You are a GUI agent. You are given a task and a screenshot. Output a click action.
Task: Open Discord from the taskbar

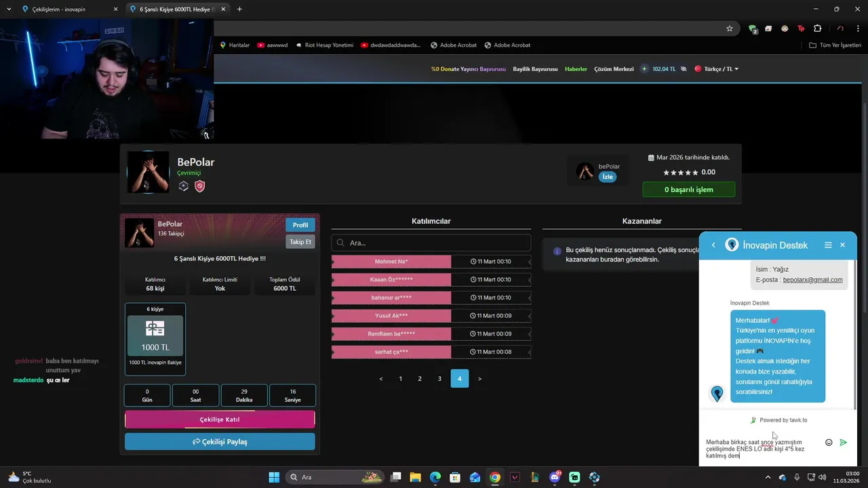click(555, 477)
